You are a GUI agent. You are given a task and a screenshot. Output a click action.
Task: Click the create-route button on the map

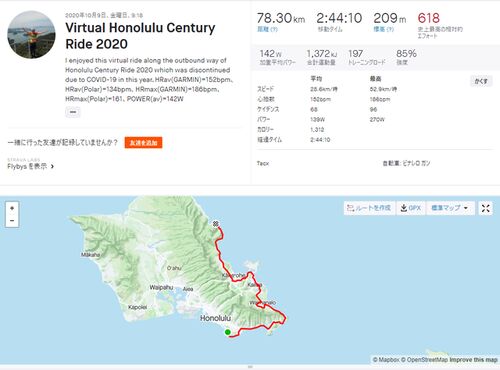point(369,208)
